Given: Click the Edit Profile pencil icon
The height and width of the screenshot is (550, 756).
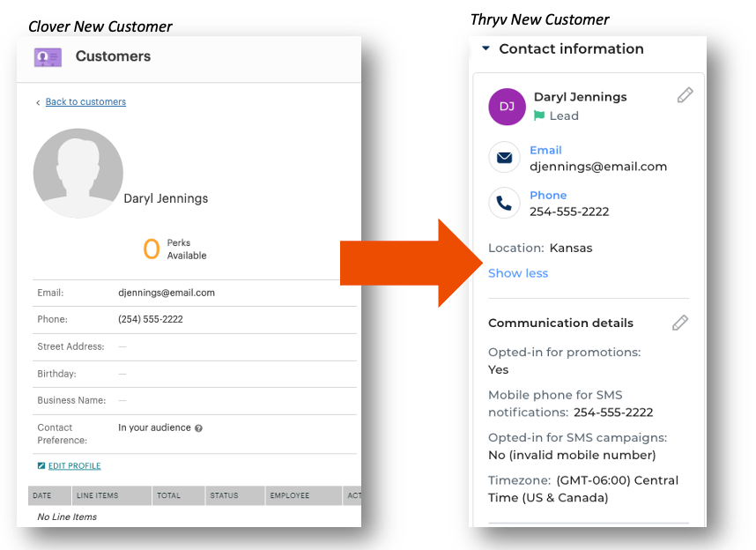Looking at the screenshot, I should tap(41, 465).
